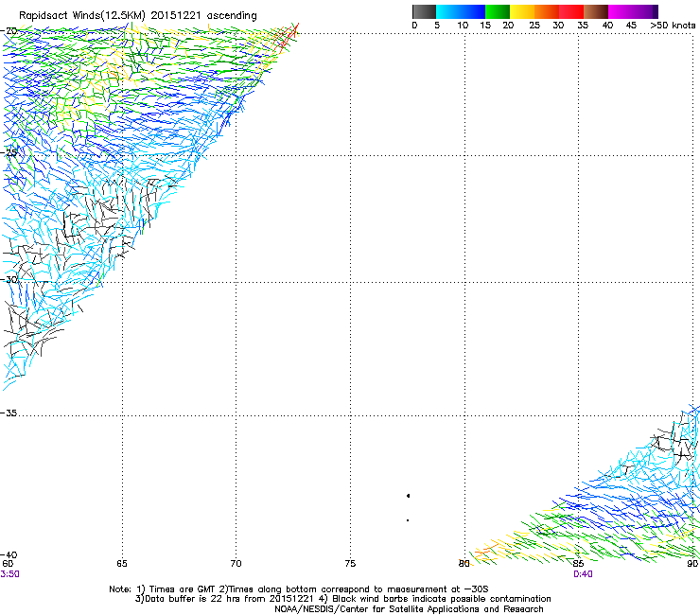Image resolution: width=700 pixels, height=615 pixels.
Task: Pick the brown 35-40 knots legend swatch
Action: point(596,11)
